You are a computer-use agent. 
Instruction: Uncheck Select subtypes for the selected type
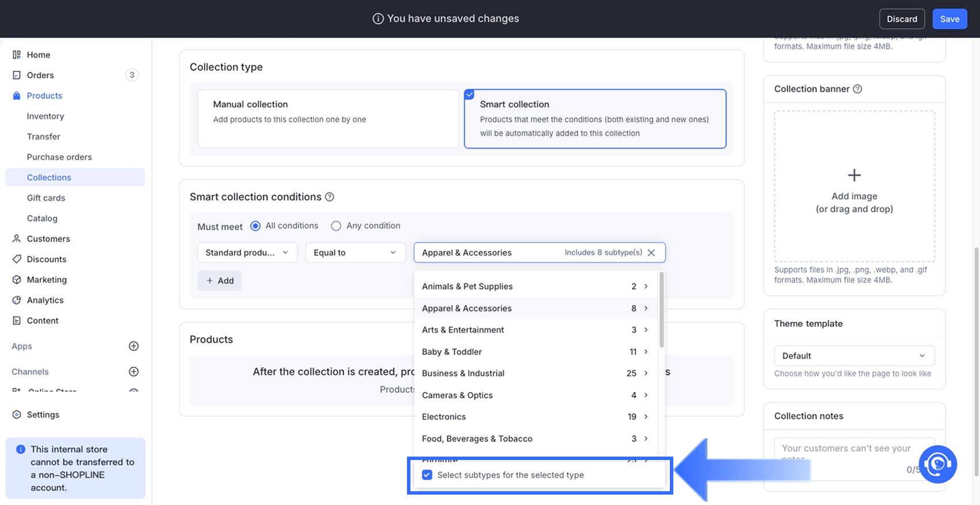(427, 475)
